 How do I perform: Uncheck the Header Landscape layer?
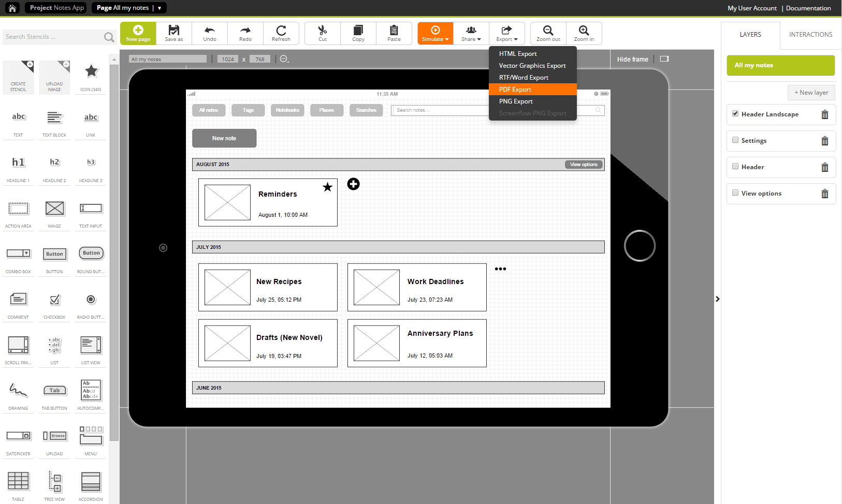click(x=735, y=113)
